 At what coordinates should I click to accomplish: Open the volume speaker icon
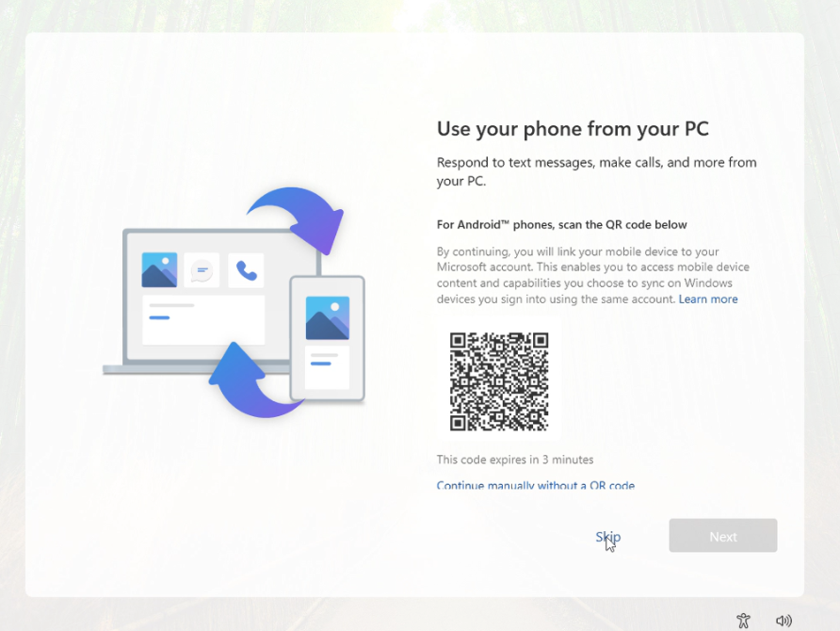pos(783,621)
